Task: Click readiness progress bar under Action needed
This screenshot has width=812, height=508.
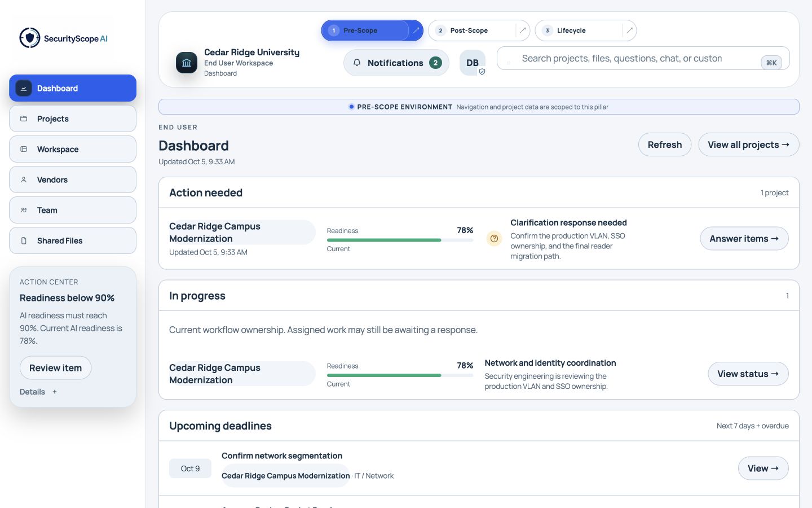Action: (x=400, y=240)
